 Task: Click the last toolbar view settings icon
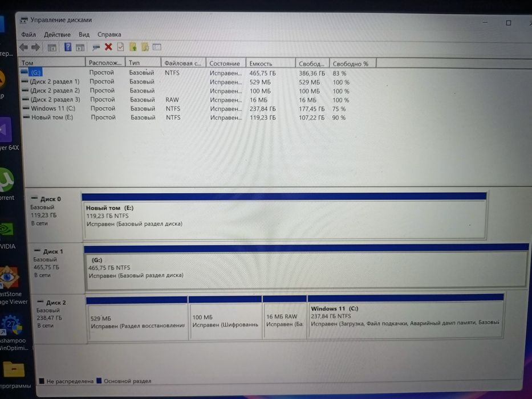pos(157,47)
